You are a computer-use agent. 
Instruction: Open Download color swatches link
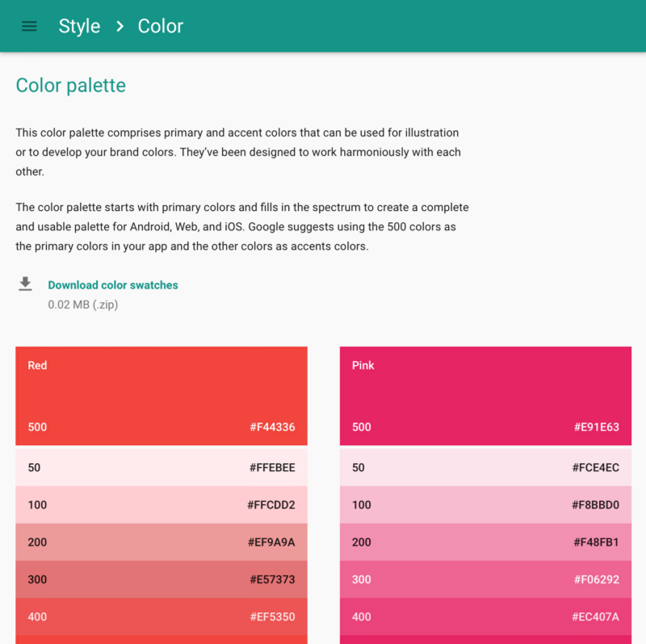[113, 285]
